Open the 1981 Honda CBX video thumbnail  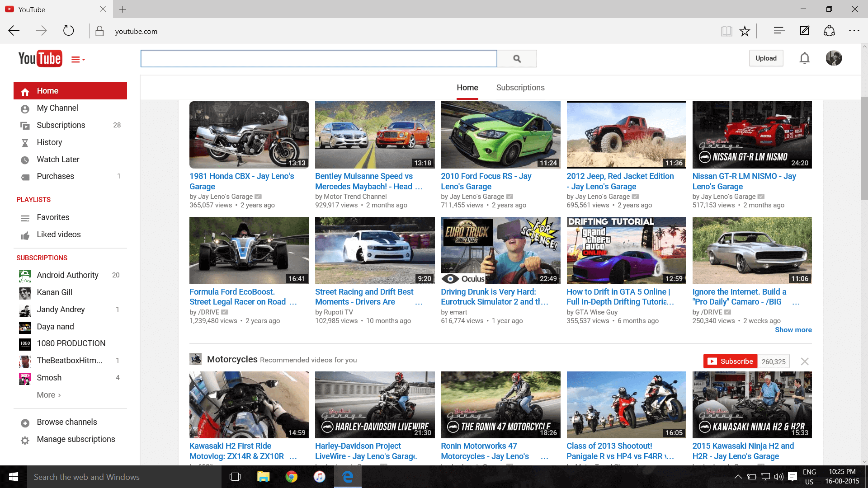click(249, 135)
